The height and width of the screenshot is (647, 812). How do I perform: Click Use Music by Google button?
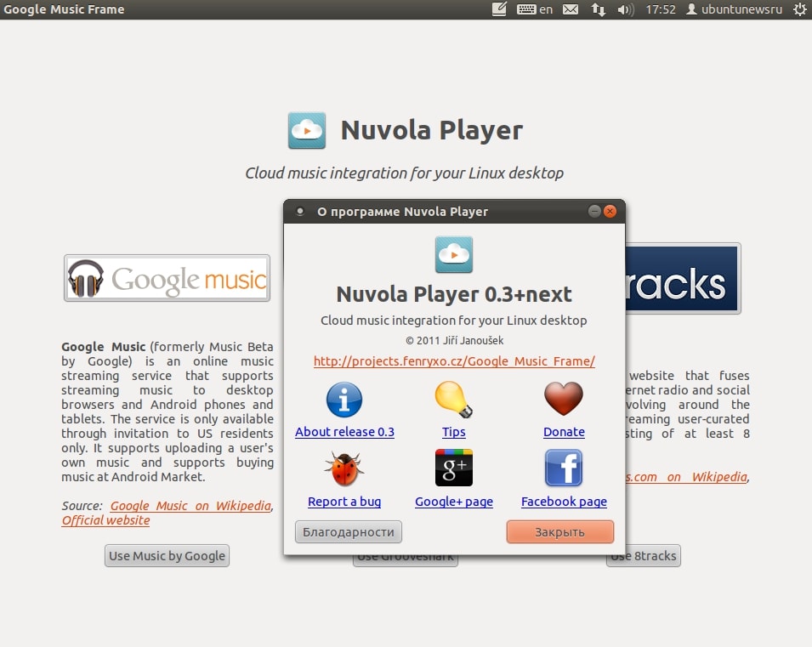click(167, 556)
